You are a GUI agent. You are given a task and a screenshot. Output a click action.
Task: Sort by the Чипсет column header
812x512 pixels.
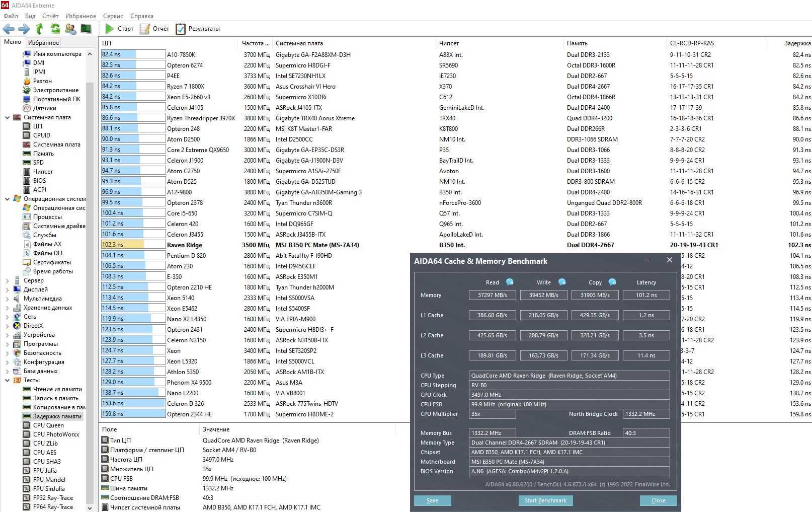coord(499,43)
